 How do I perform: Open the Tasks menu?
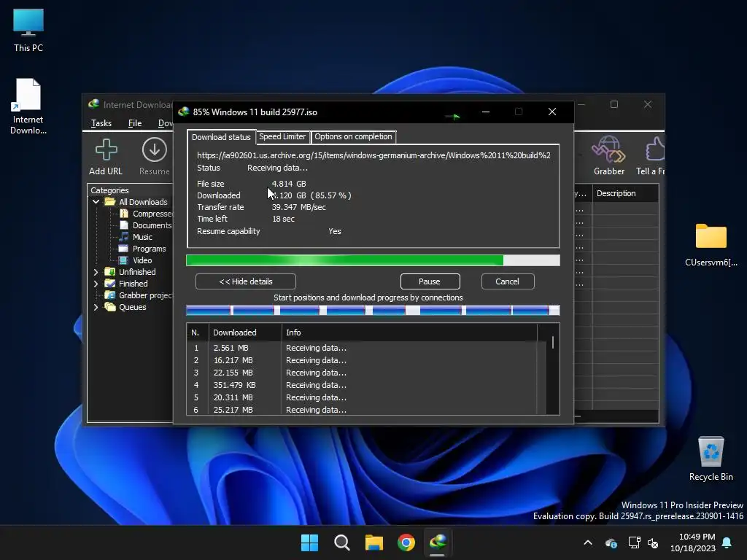pyautogui.click(x=101, y=123)
